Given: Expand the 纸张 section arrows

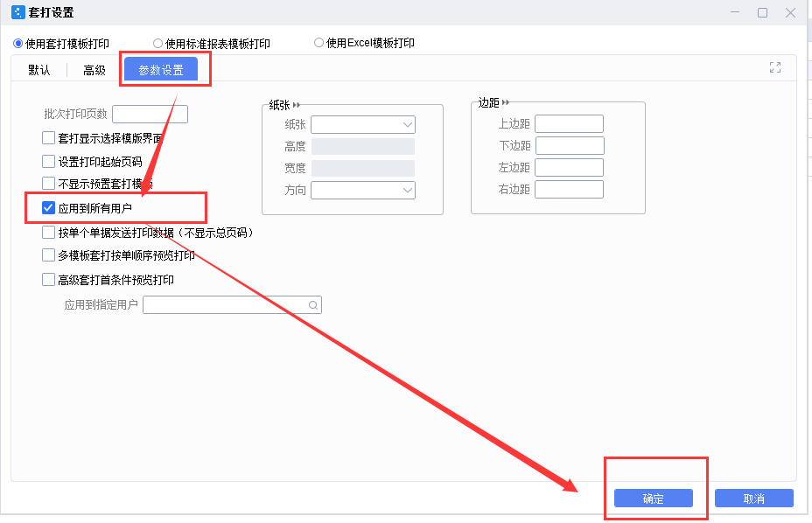Looking at the screenshot, I should [297, 105].
